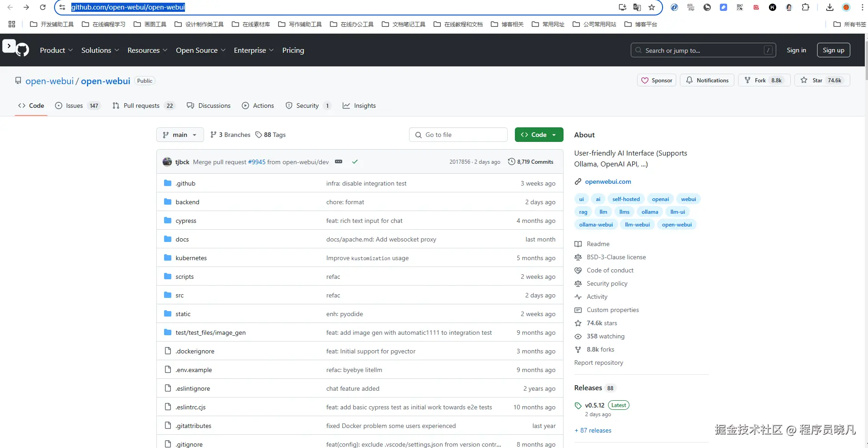Click the backend folder icon

(168, 202)
